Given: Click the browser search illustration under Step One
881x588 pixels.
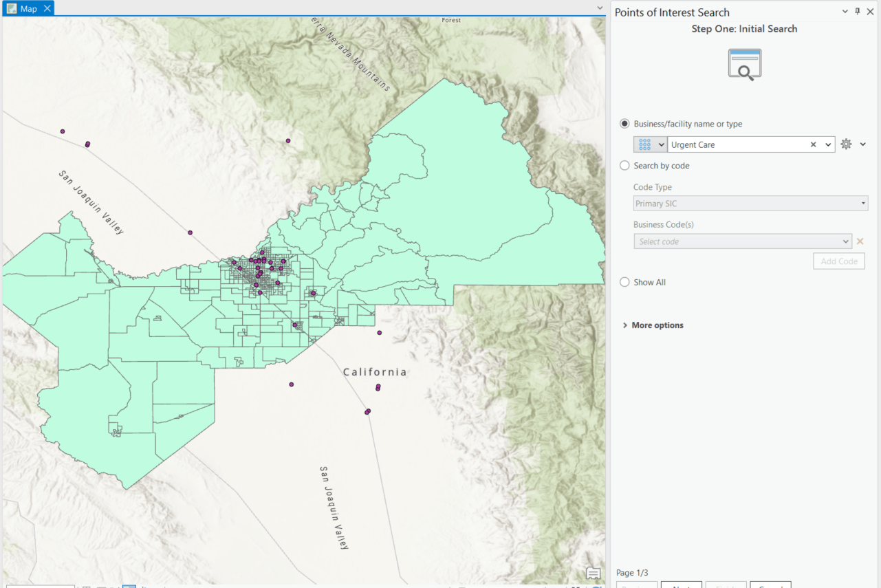Looking at the screenshot, I should (744, 63).
